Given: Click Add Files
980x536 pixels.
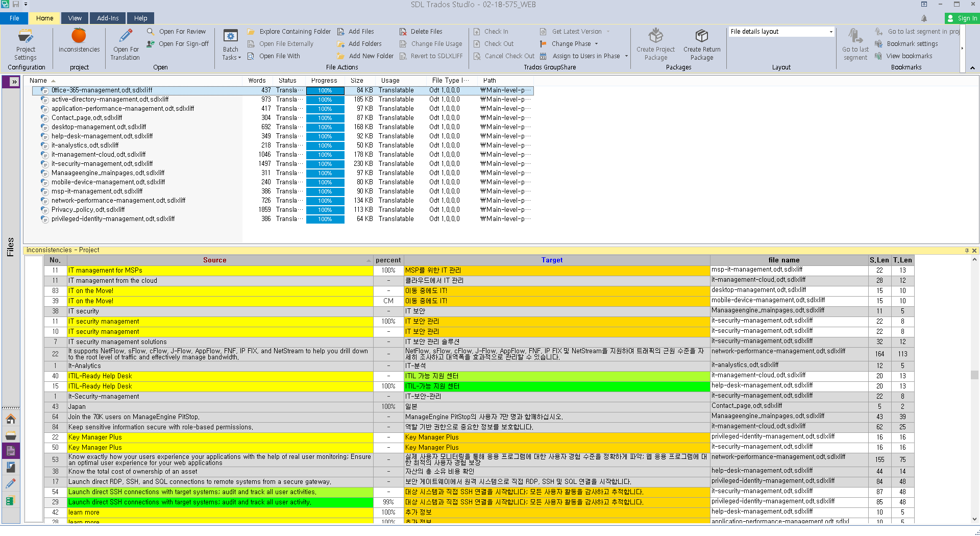Looking at the screenshot, I should point(355,32).
